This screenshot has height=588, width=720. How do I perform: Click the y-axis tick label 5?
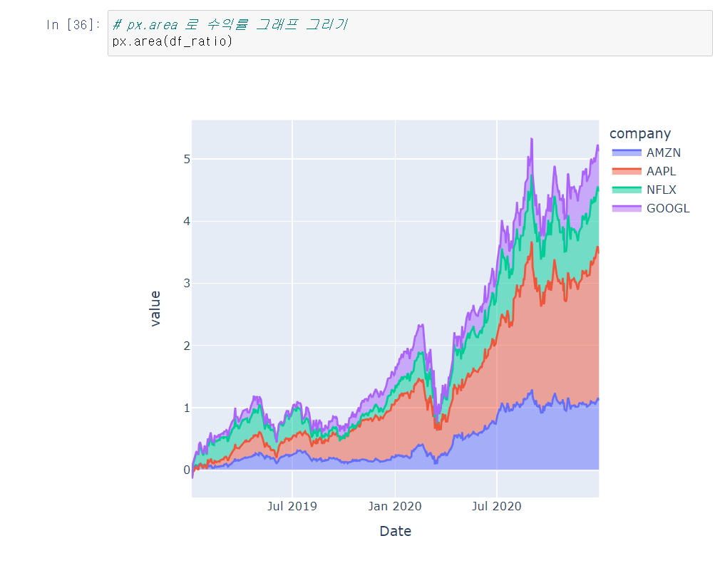coord(187,159)
